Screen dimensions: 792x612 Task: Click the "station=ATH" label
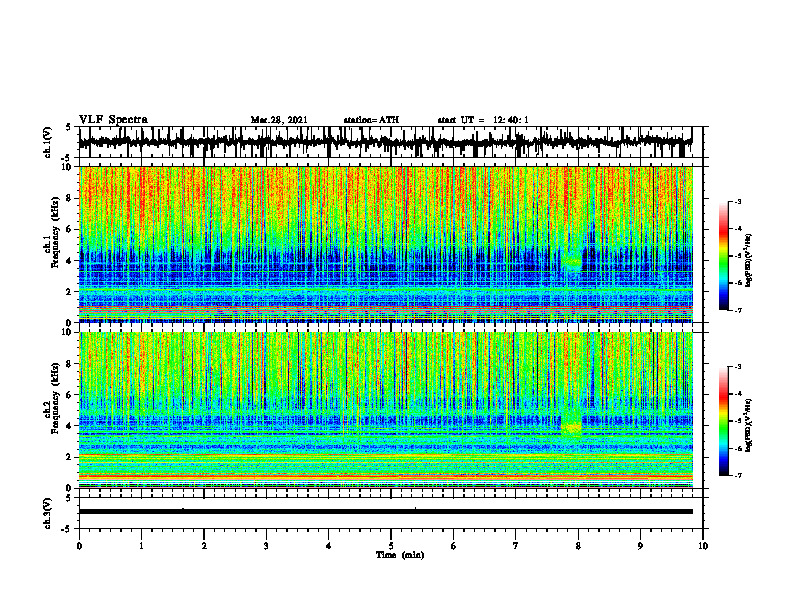tap(371, 120)
